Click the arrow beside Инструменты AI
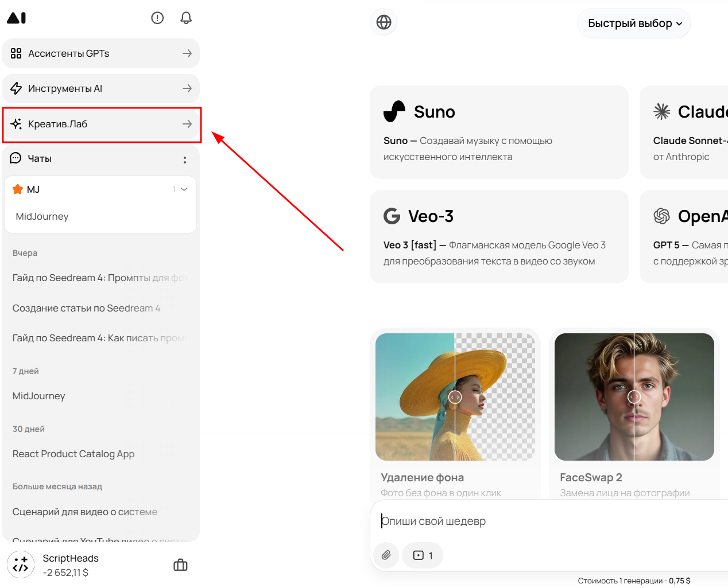This screenshot has height=588, width=728. (x=187, y=88)
